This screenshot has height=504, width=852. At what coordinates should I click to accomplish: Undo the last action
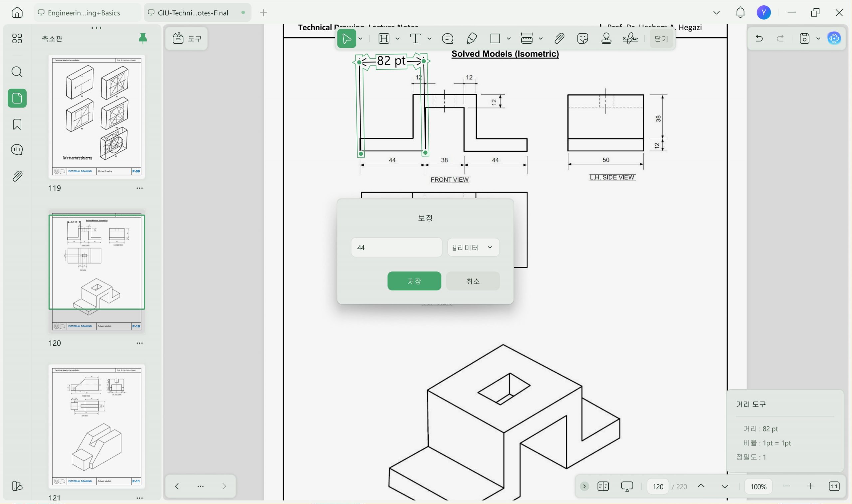point(759,38)
